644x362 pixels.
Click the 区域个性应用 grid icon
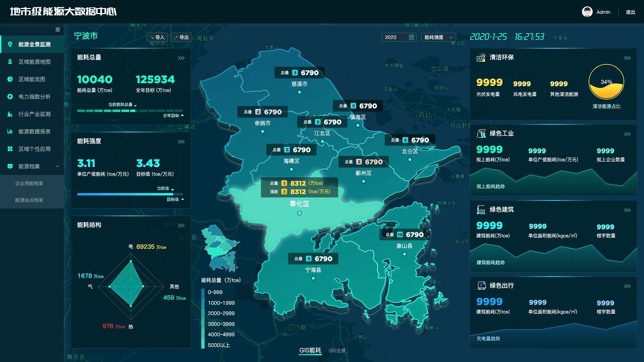[10, 149]
